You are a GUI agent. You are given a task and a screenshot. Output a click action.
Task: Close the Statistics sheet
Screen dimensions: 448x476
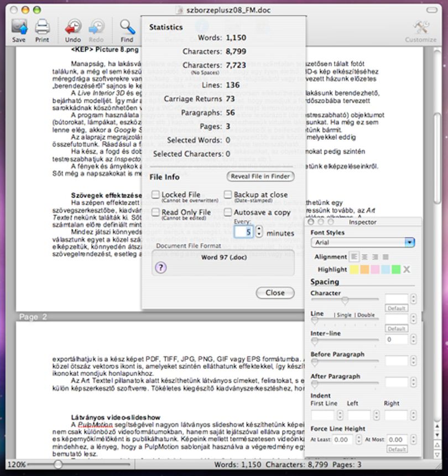point(275,293)
